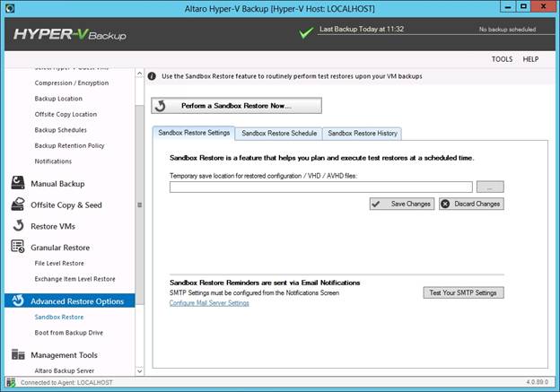Click Connected to Agent: LOCALHOST status text
This screenshot has width=560, height=392.
(x=66, y=383)
